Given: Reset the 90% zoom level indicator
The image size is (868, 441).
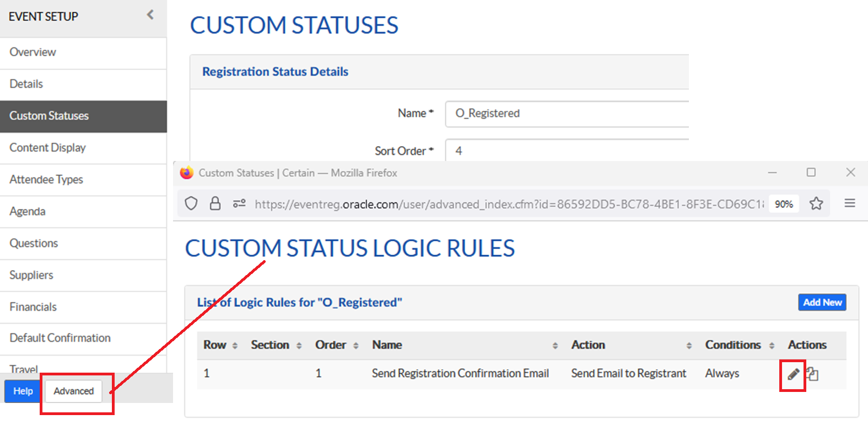Looking at the screenshot, I should tap(784, 204).
